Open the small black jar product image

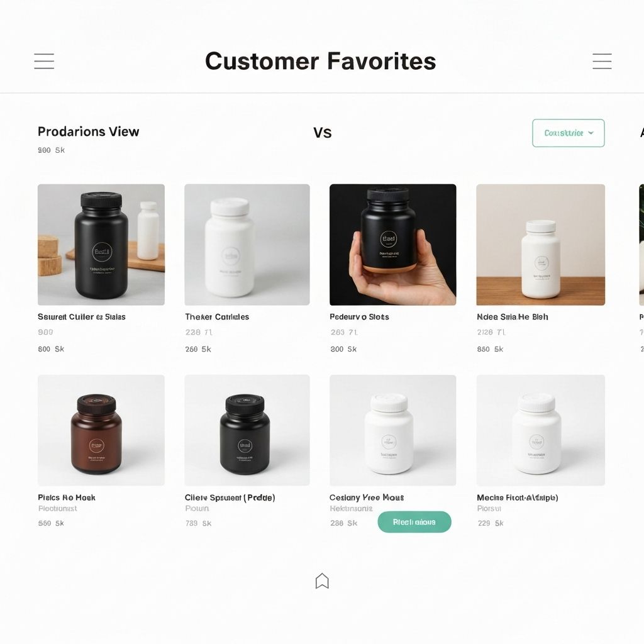(x=247, y=430)
